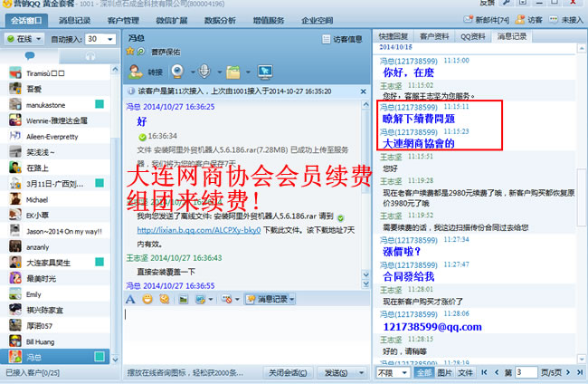Open the send file folder icon
Screen dimensions: 588x384
coord(233,72)
